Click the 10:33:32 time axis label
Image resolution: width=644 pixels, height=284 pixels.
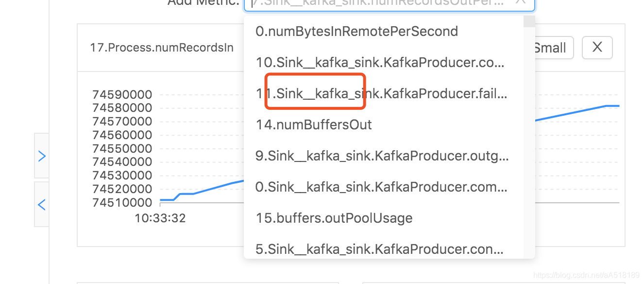[x=160, y=218]
